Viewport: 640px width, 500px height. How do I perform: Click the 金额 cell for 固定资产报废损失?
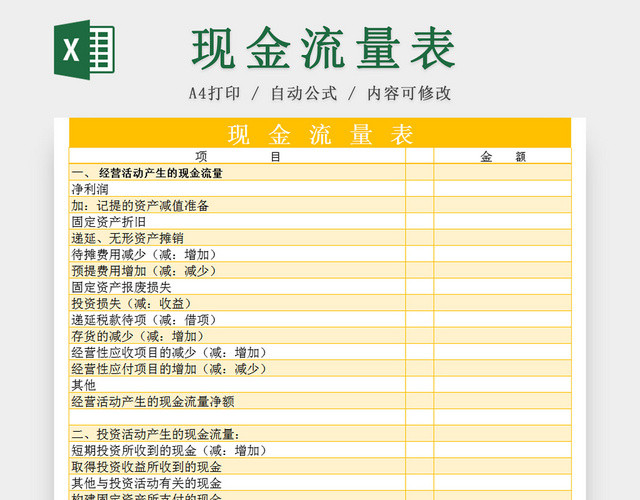(502, 287)
